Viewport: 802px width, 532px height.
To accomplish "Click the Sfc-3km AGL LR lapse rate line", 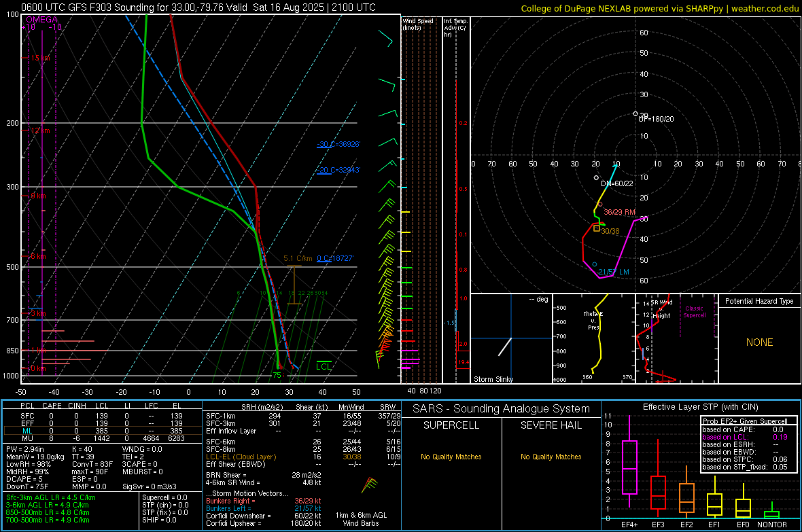I will pos(51,497).
